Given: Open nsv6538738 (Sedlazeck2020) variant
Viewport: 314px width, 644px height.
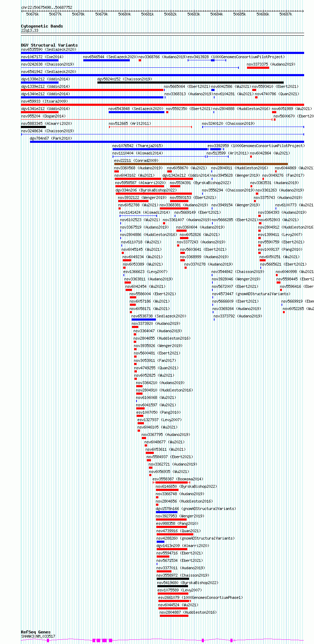Looking at the screenshot, I should [159, 316].
